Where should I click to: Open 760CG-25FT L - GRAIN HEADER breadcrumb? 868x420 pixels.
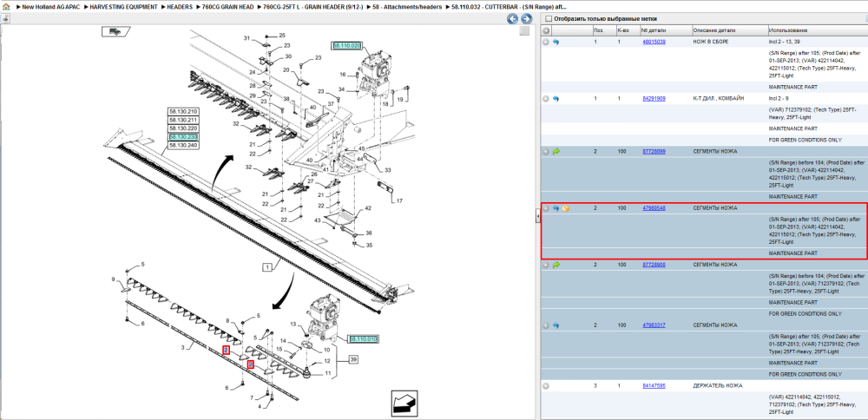click(312, 7)
